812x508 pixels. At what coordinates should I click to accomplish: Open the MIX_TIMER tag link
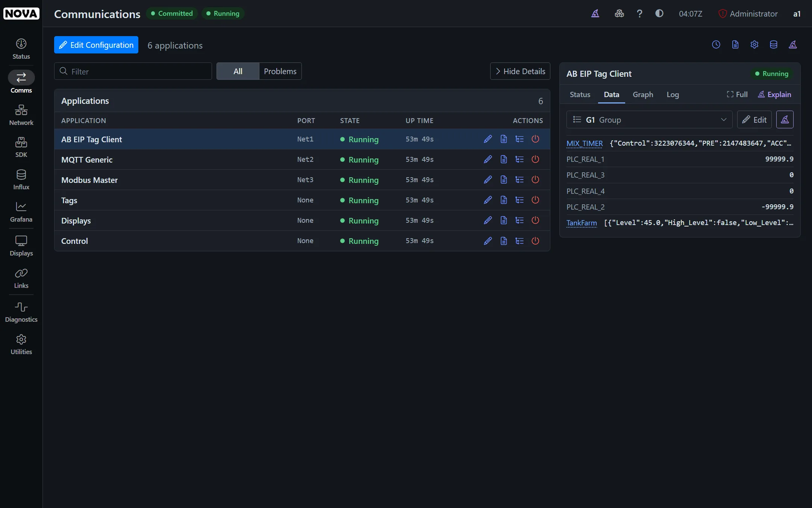click(x=585, y=143)
